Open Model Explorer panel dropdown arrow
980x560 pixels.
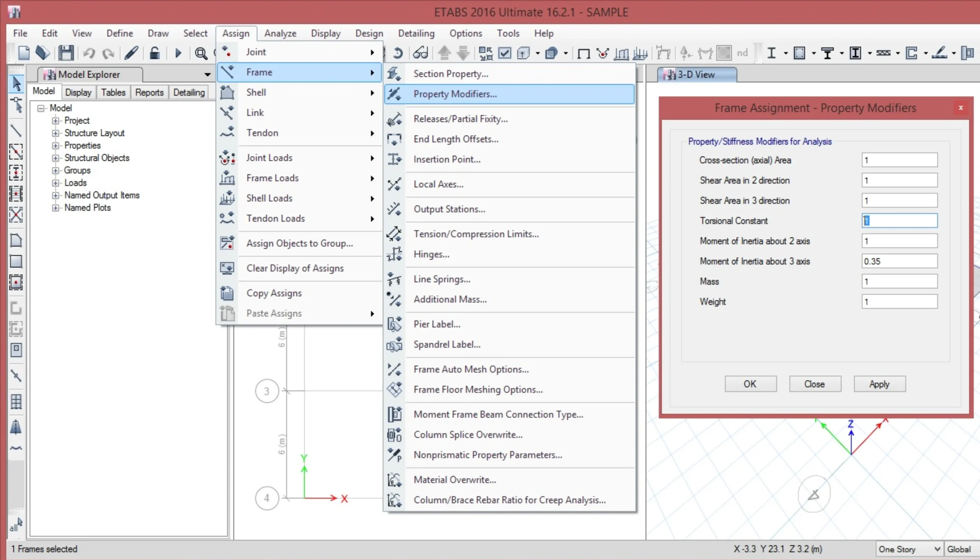(x=207, y=74)
